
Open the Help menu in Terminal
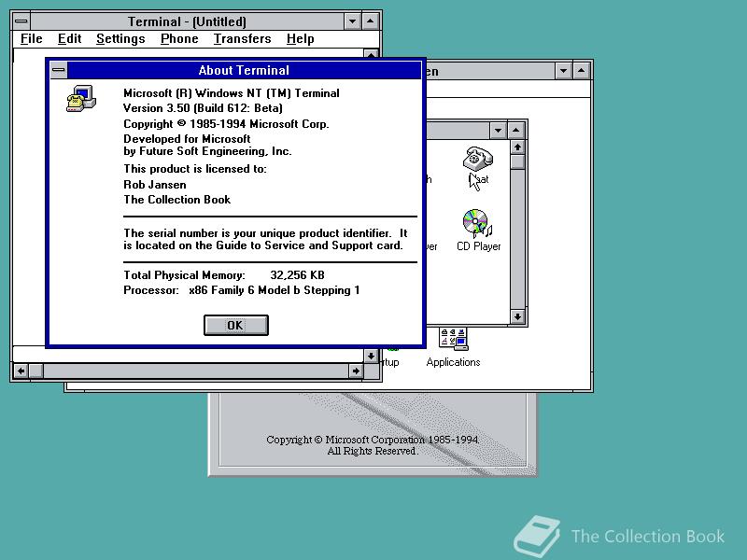coord(300,38)
